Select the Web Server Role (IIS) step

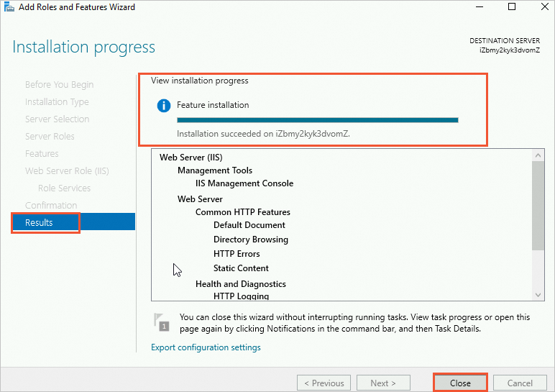tap(67, 171)
